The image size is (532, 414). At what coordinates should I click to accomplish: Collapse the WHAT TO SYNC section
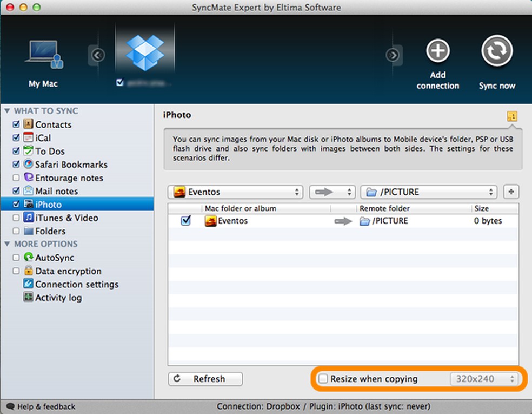coord(7,111)
